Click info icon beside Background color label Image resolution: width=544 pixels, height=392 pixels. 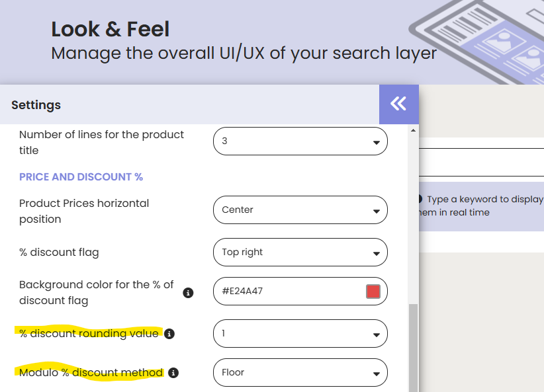coord(188,292)
